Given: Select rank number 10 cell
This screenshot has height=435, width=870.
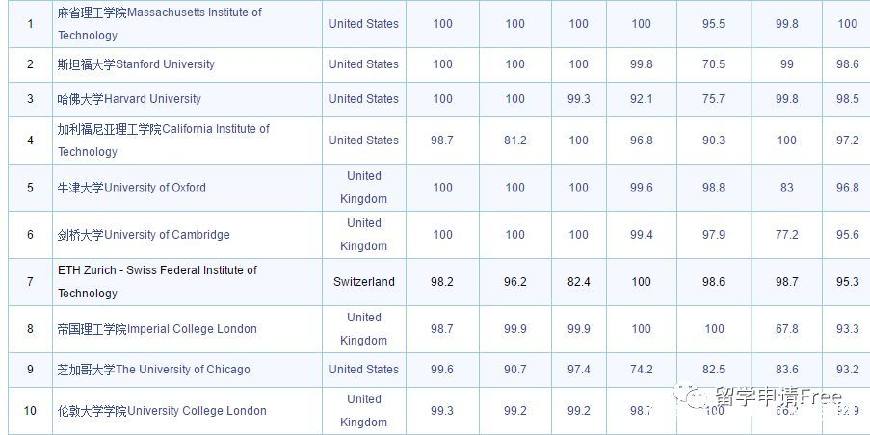Looking at the screenshot, I should pyautogui.click(x=31, y=411).
